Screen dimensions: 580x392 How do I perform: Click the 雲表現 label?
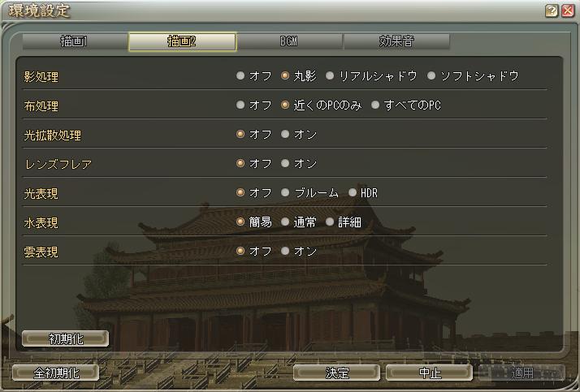(x=41, y=252)
